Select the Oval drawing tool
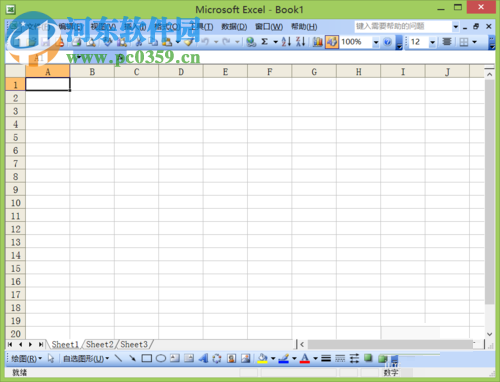 pos(161,358)
